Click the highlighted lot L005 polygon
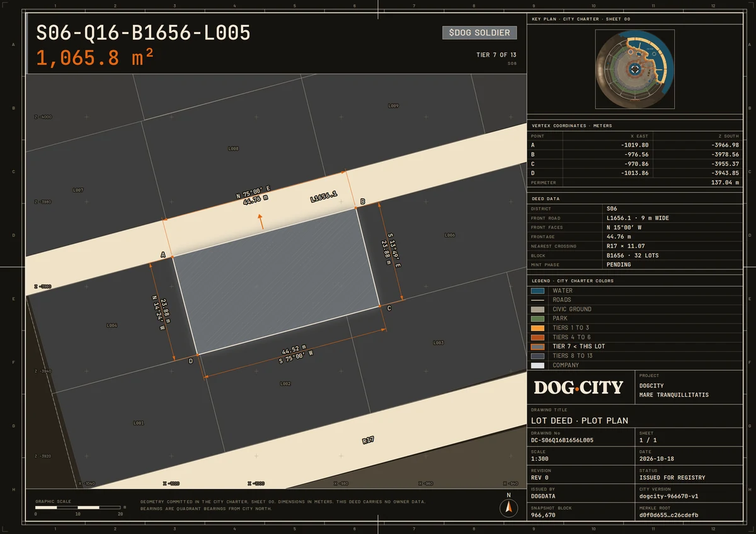This screenshot has width=756, height=534. click(x=276, y=281)
